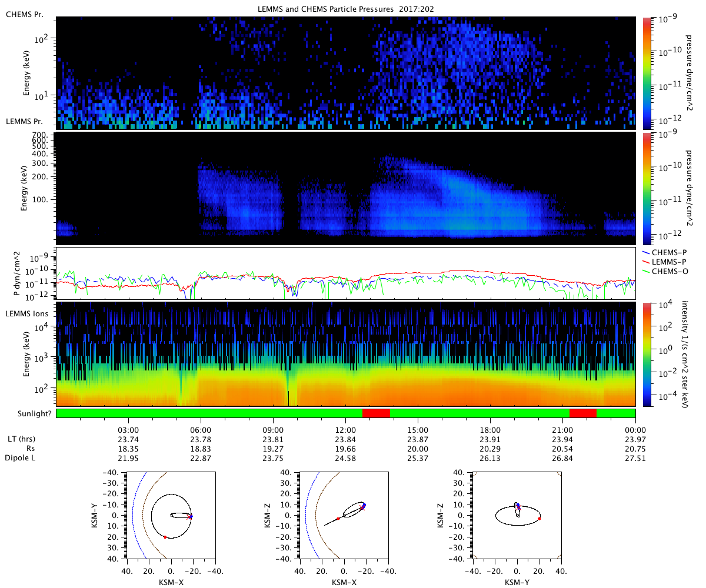Click the 09:00 time tick label
Screen dimensions: 706x588
click(273, 430)
